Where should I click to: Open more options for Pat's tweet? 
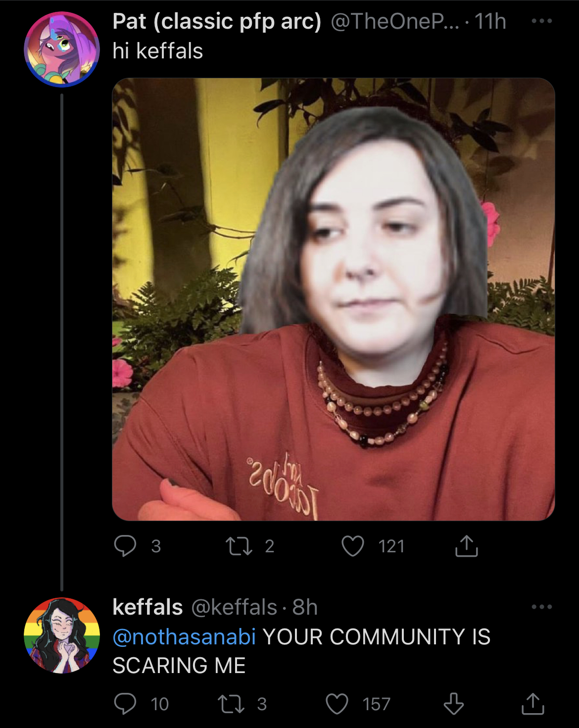coord(541,21)
